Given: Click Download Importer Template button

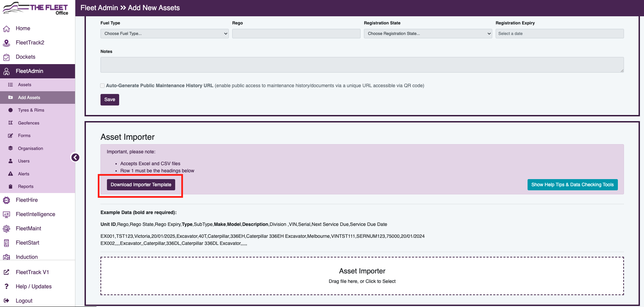Looking at the screenshot, I should 141,185.
